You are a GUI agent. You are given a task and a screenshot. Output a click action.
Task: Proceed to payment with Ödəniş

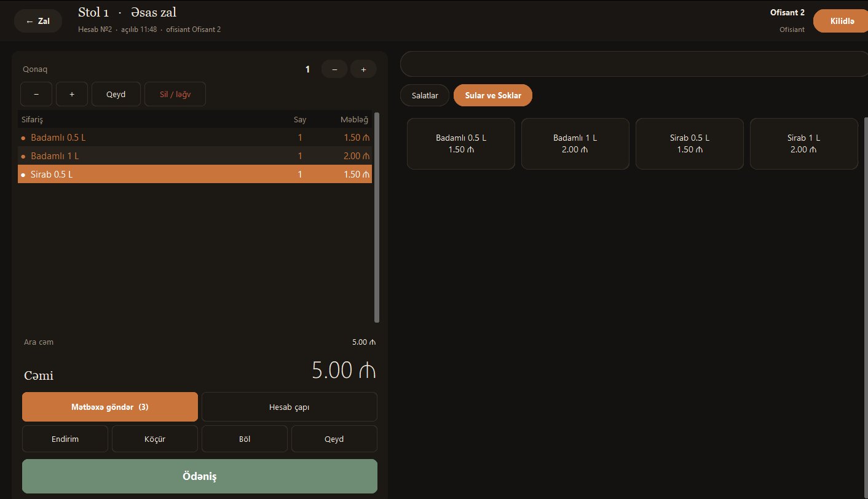click(200, 476)
